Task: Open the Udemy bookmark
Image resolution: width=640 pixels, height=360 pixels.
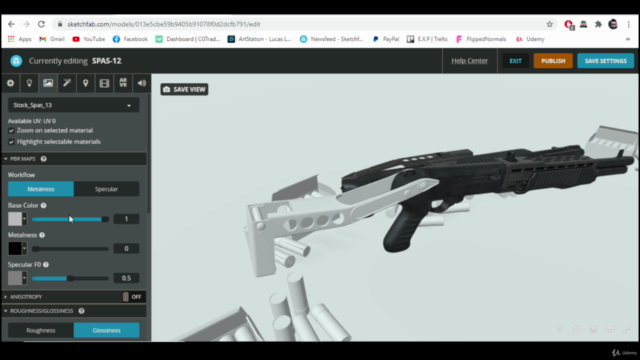Action: pyautogui.click(x=530, y=39)
